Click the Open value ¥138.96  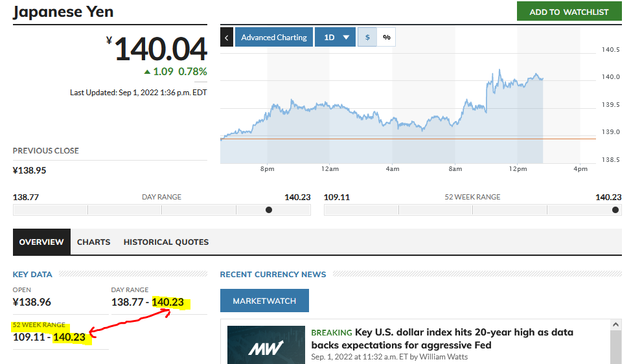click(x=32, y=302)
